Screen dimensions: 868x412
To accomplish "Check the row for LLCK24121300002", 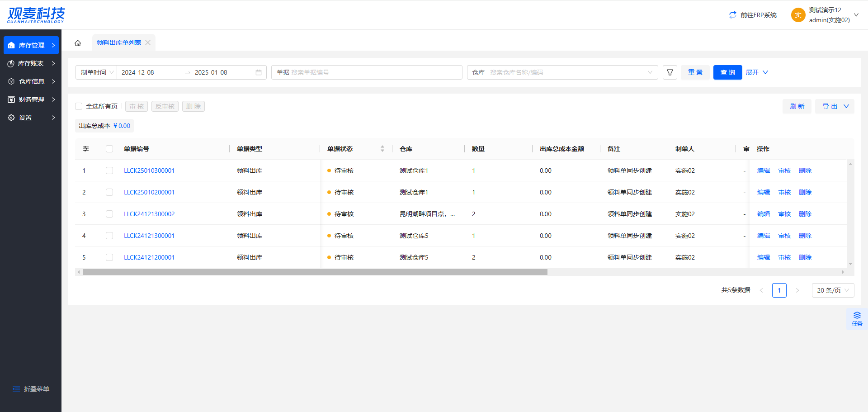I will tap(109, 214).
